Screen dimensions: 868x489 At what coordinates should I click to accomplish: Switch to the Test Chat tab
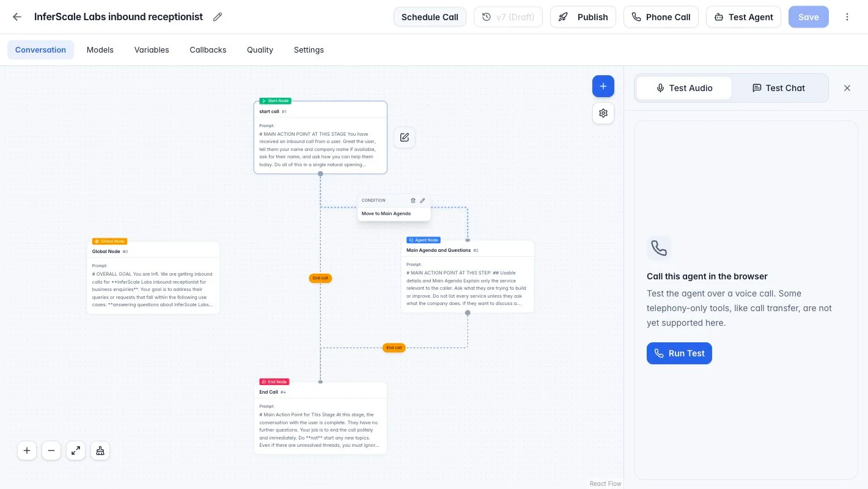(779, 88)
